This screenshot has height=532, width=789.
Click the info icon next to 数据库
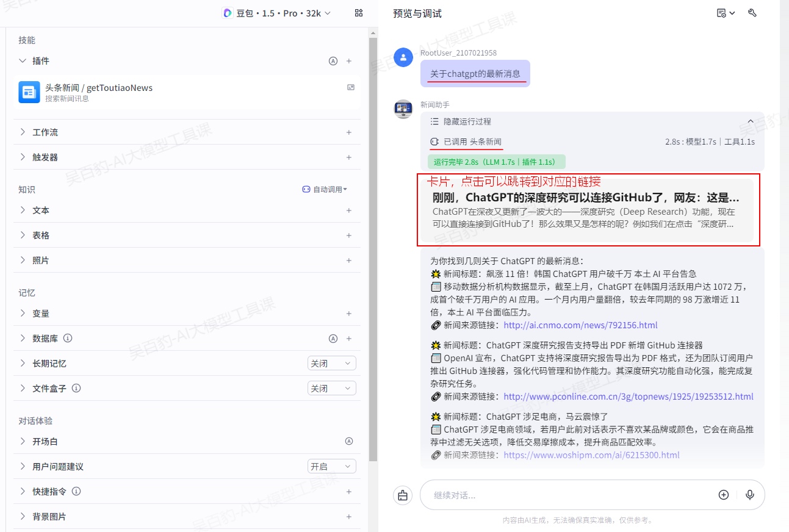coord(68,338)
